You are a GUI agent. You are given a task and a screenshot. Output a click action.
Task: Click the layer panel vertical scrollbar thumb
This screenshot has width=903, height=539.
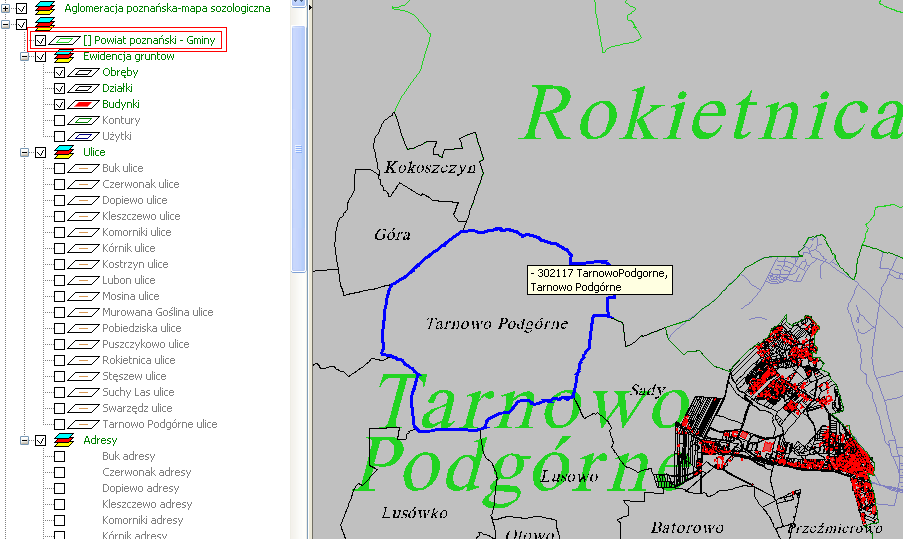pos(298,148)
